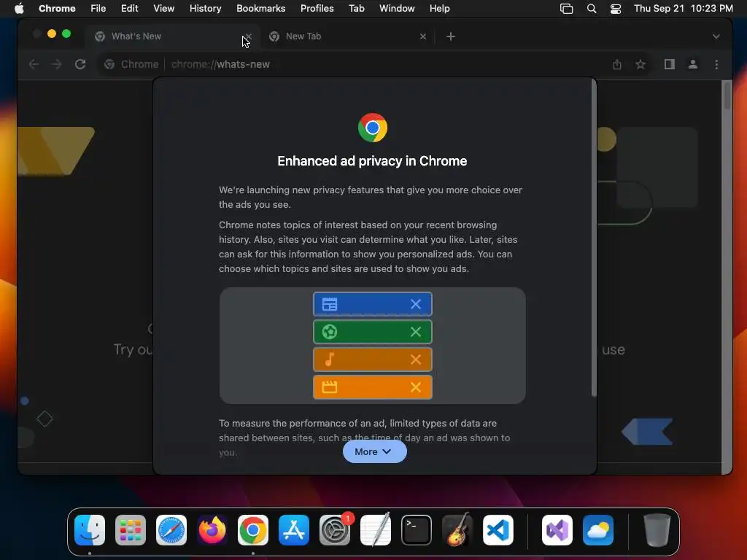This screenshot has height=560, width=747.
Task: Open the Trash in the dock
Action: tap(657, 530)
